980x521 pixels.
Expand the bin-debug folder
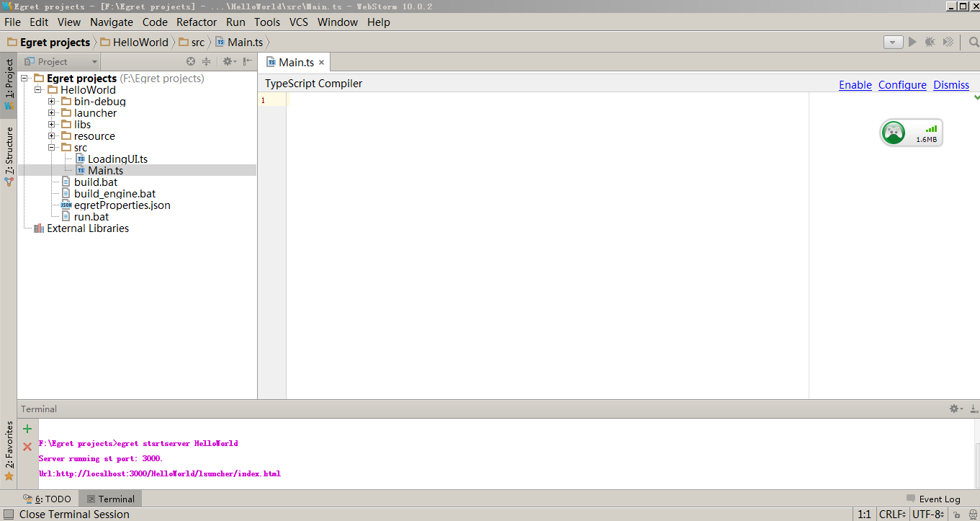point(52,102)
